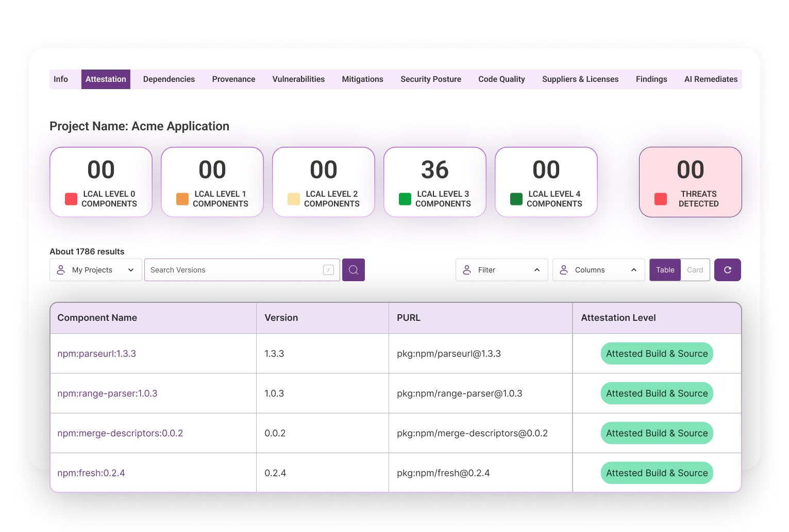Click the Threats Detected card
789x532 pixels.
tap(691, 182)
